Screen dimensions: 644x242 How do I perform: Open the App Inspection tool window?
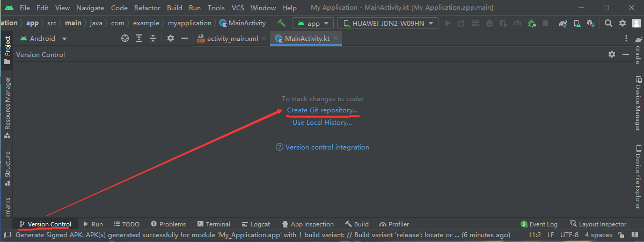(x=308, y=224)
